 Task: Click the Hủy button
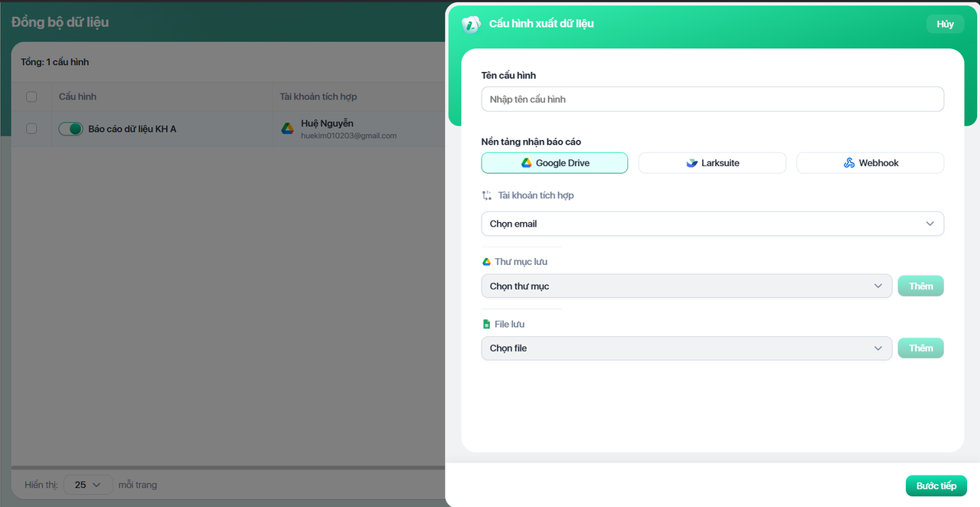click(x=945, y=24)
